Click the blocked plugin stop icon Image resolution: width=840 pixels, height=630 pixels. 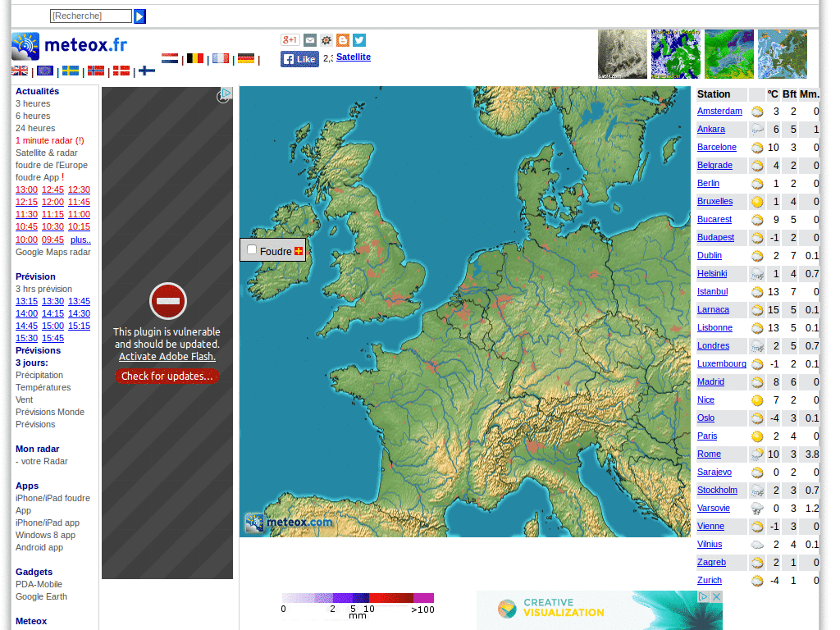pos(167,300)
